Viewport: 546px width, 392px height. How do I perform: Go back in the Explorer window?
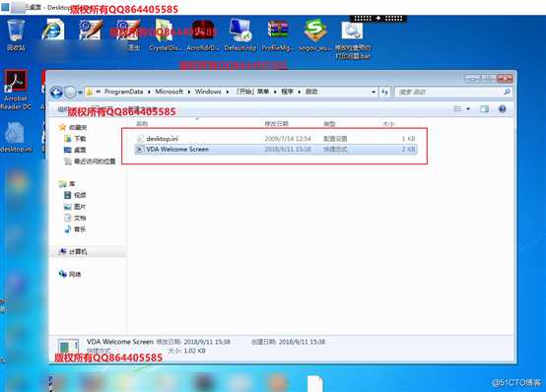click(x=56, y=93)
